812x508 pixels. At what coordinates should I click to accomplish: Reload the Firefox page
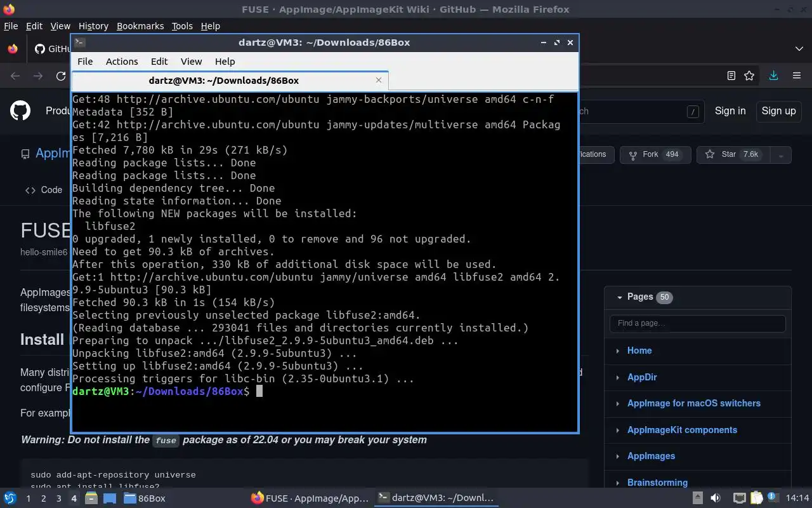tap(61, 76)
